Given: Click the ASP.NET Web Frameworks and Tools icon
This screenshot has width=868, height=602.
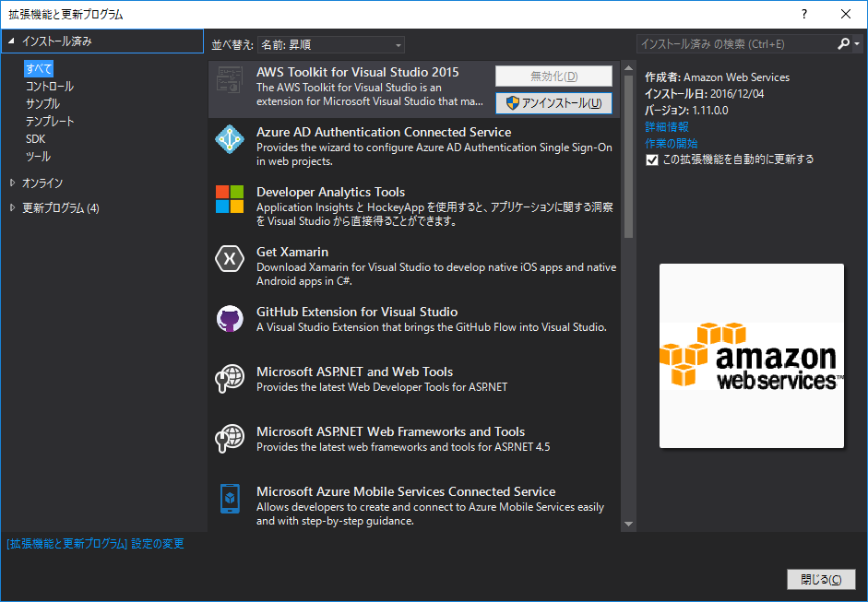Looking at the screenshot, I should pos(230,438).
